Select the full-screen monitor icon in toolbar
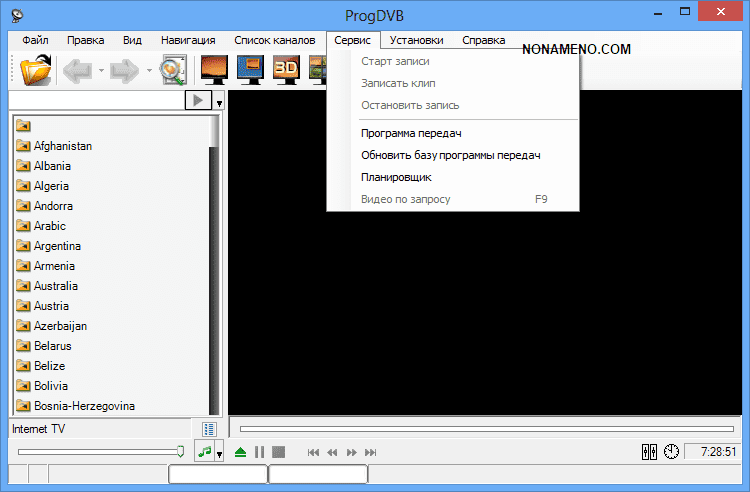The height and width of the screenshot is (492, 750). click(215, 69)
